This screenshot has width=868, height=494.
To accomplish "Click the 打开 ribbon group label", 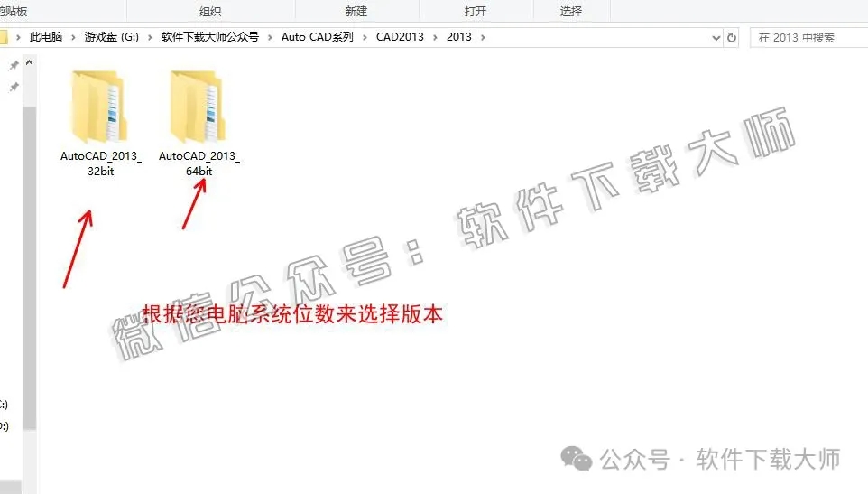I will 476,11.
